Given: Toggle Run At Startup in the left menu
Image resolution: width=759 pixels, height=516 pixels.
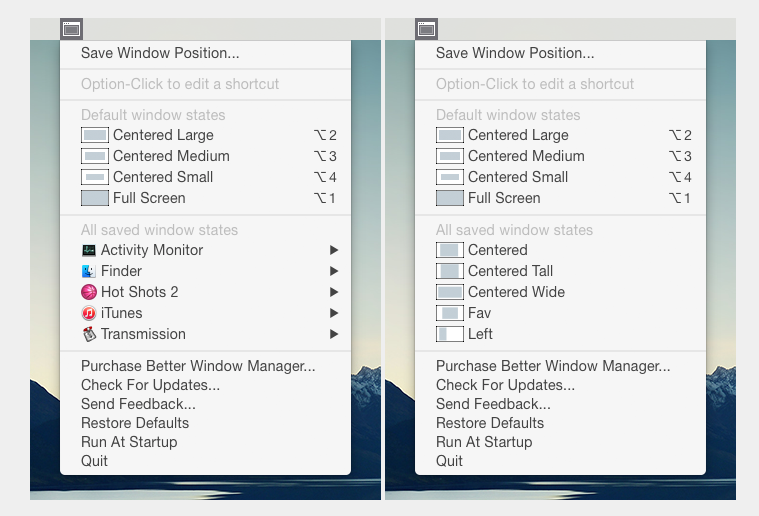Looking at the screenshot, I should [129, 442].
